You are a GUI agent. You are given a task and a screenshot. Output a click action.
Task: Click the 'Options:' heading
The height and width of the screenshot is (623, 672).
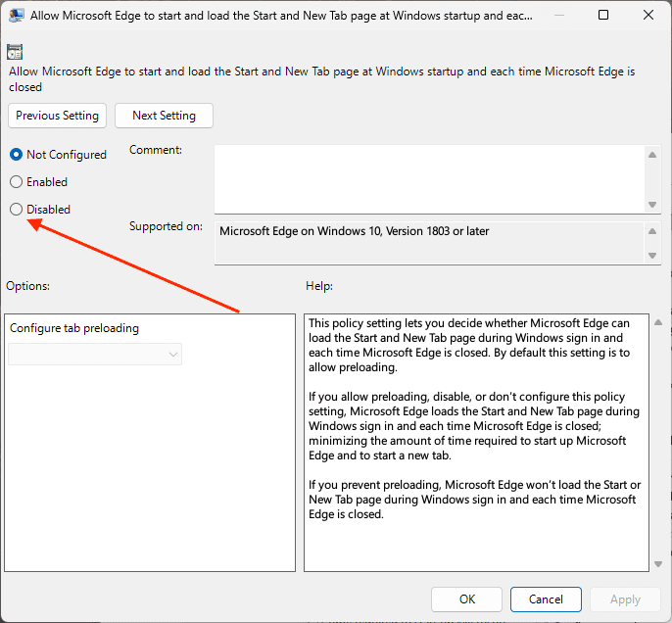point(27,286)
